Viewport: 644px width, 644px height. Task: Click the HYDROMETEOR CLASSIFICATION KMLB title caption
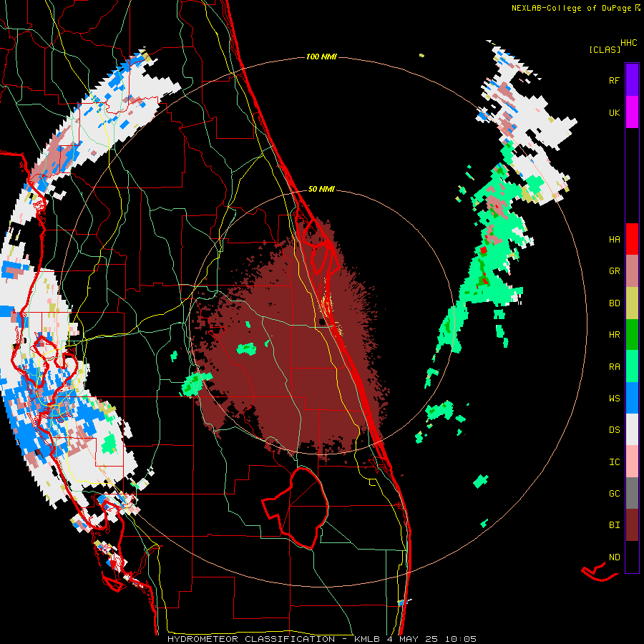coord(322,639)
